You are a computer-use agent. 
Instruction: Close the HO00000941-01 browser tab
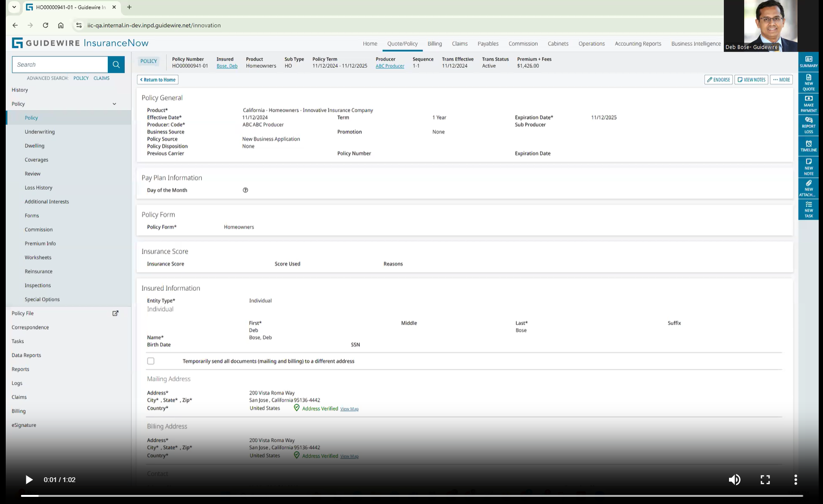point(114,7)
